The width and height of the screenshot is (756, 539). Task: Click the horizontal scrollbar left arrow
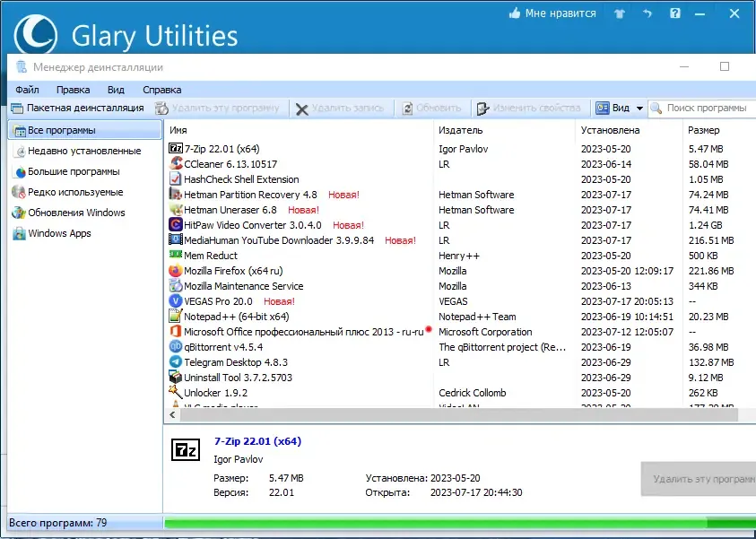(x=172, y=414)
